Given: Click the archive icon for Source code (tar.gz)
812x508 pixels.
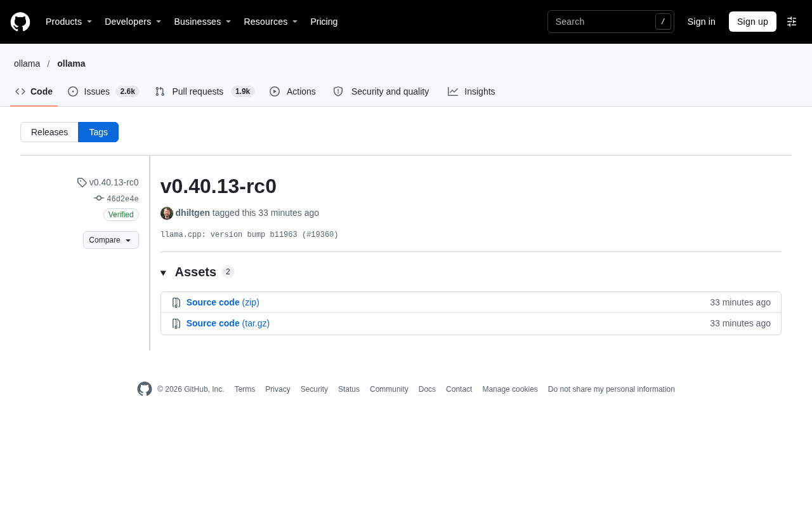Looking at the screenshot, I should pos(176,324).
